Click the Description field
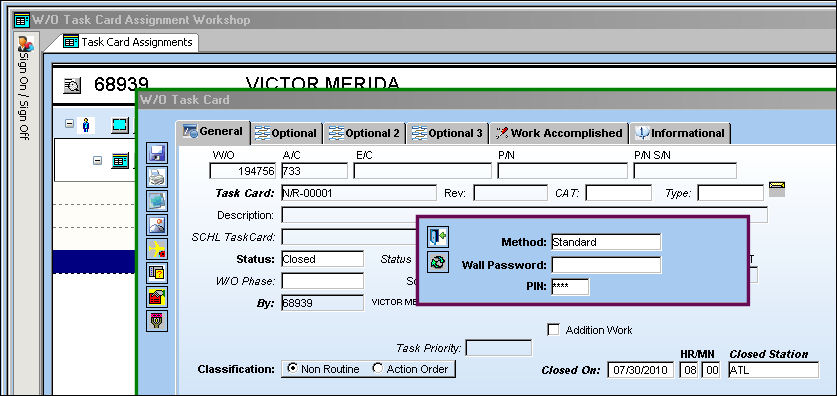 [x=524, y=215]
